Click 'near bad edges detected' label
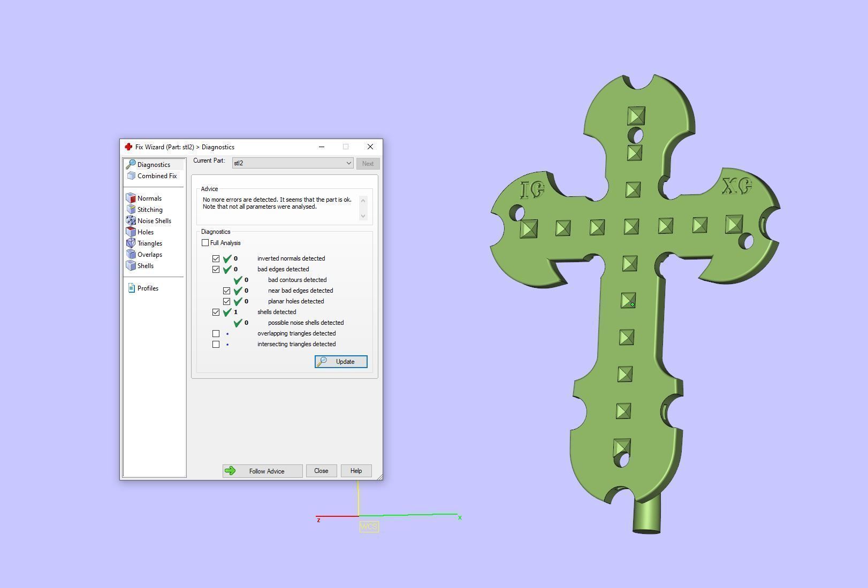The width and height of the screenshot is (868, 588). 300,291
